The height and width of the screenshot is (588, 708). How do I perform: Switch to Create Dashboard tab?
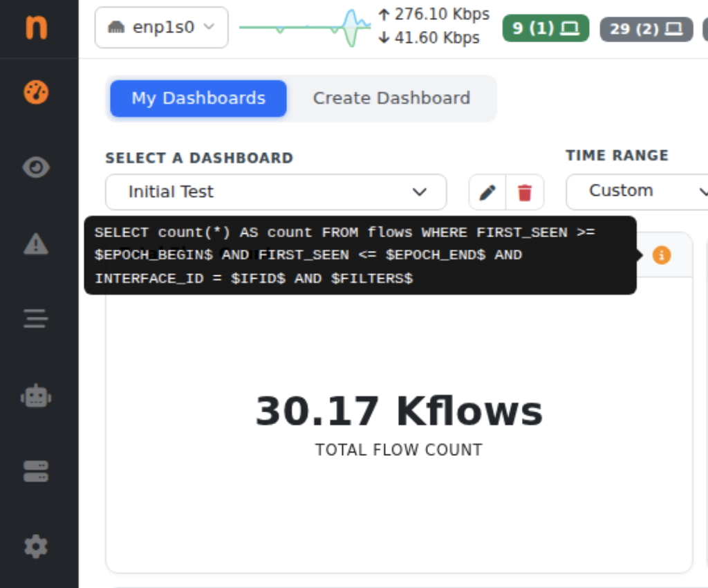tap(391, 98)
